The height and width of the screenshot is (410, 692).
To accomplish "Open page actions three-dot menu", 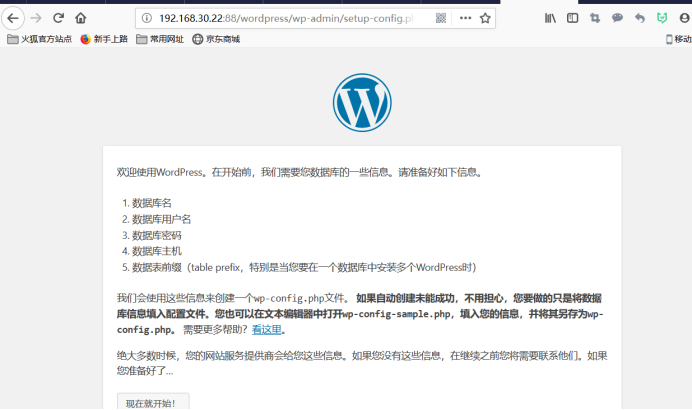I will (465, 18).
